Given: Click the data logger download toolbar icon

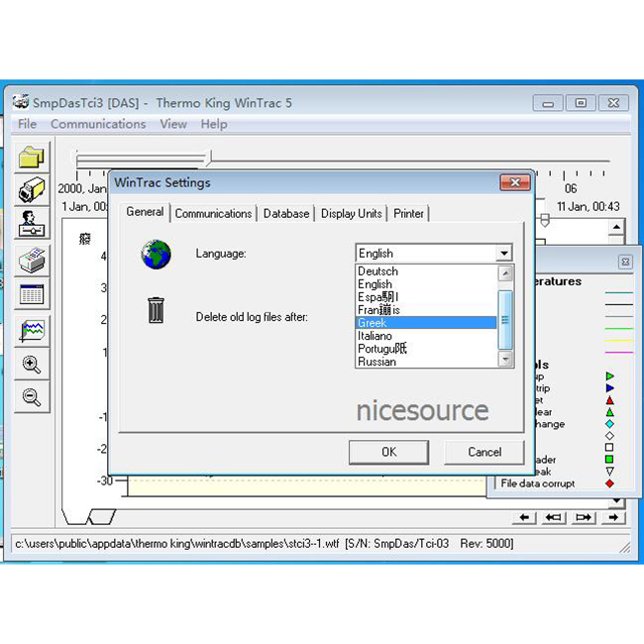Looking at the screenshot, I should [32, 190].
